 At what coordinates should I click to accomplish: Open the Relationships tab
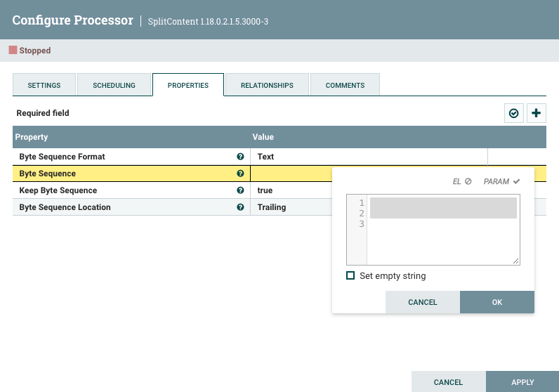click(267, 85)
